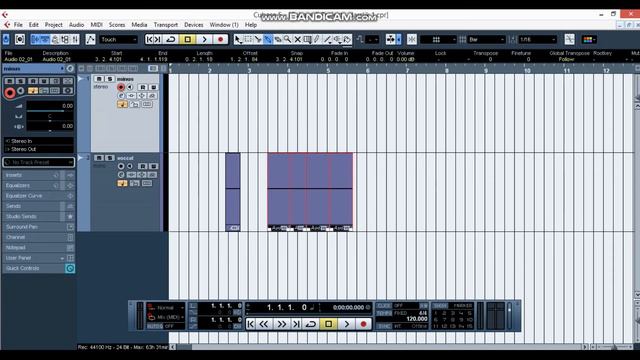640x360 pixels.
Task: Mute the minus track
Action: coord(99,79)
